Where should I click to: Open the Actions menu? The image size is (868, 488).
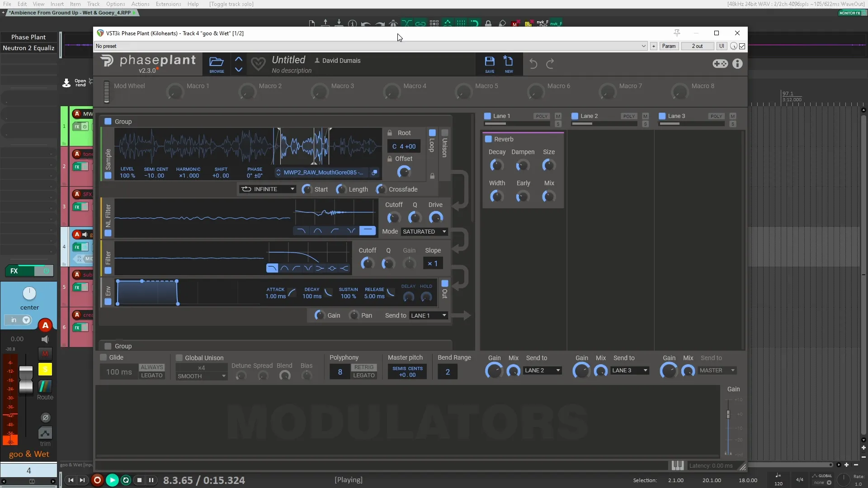tap(140, 4)
